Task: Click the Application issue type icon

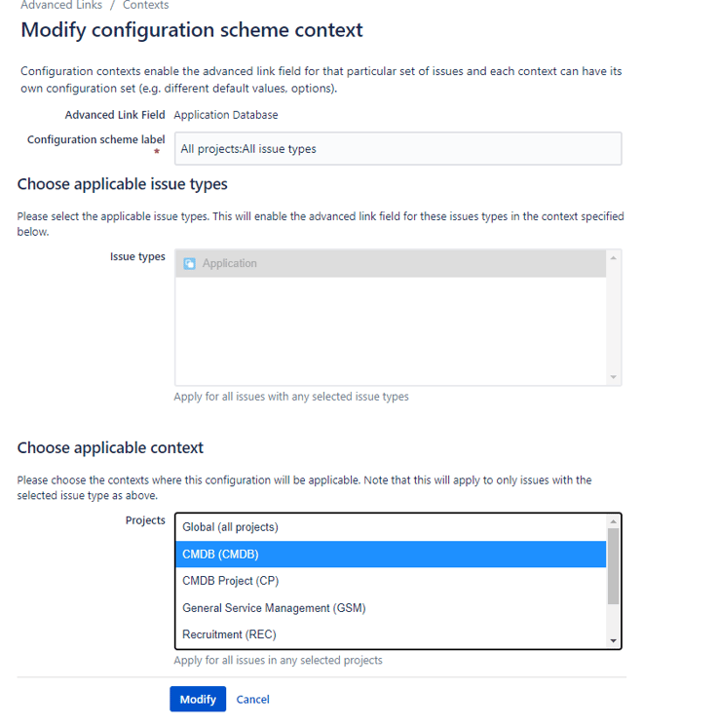Action: click(190, 263)
